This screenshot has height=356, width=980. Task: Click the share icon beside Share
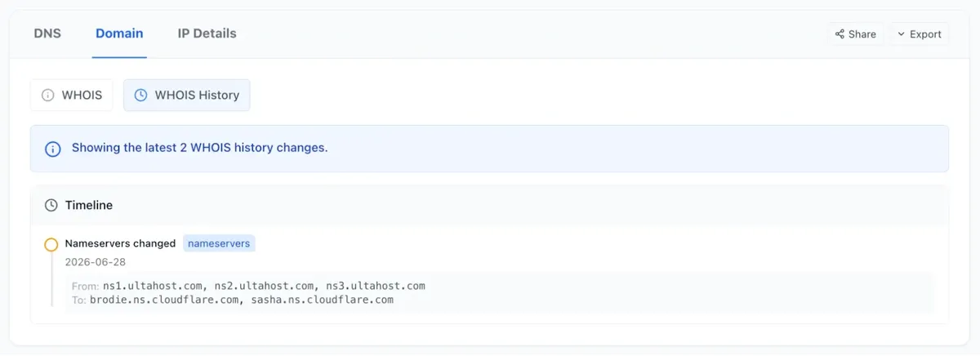coord(840,34)
